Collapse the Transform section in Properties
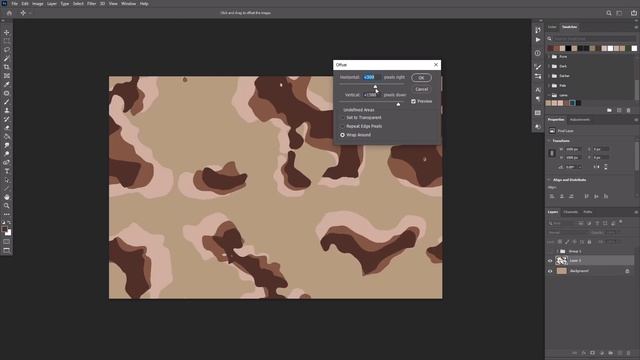 click(x=549, y=141)
